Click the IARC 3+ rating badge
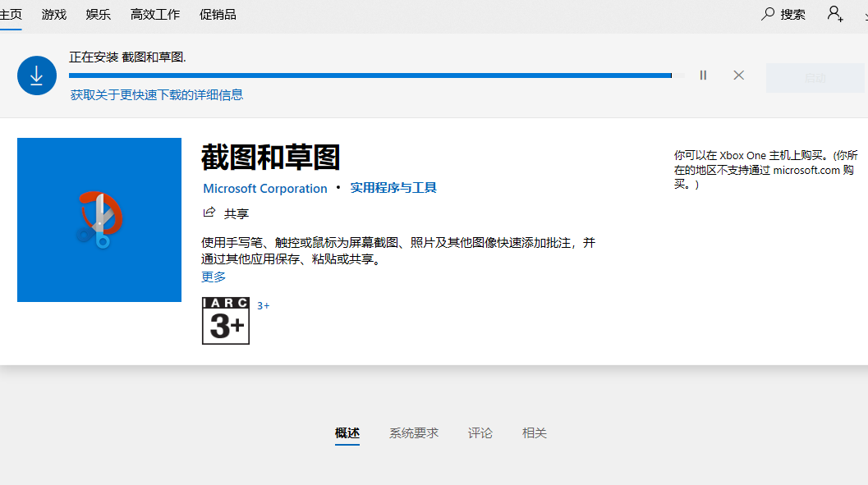 pos(226,321)
